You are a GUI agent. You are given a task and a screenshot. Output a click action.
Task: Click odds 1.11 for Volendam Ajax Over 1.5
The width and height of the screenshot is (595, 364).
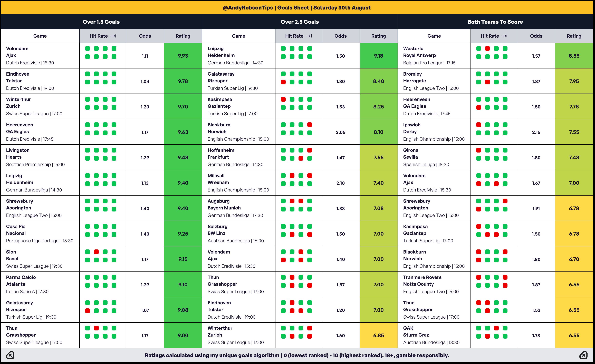coord(145,56)
